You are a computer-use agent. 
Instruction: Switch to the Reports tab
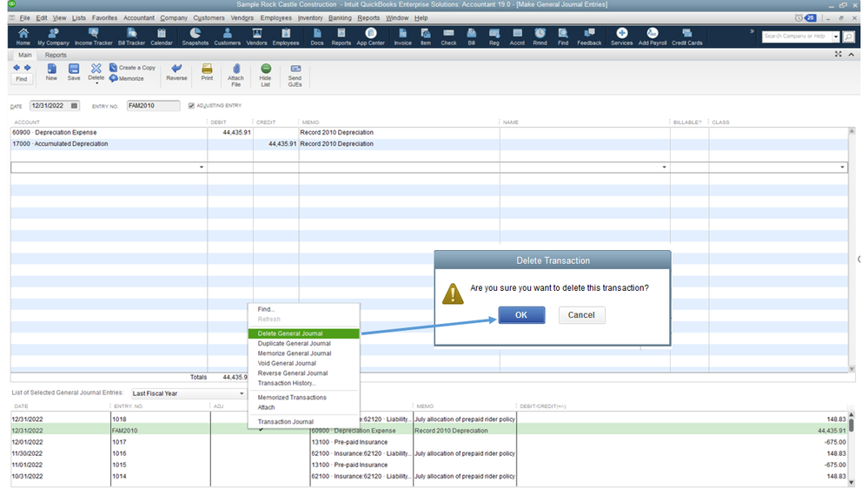(56, 55)
